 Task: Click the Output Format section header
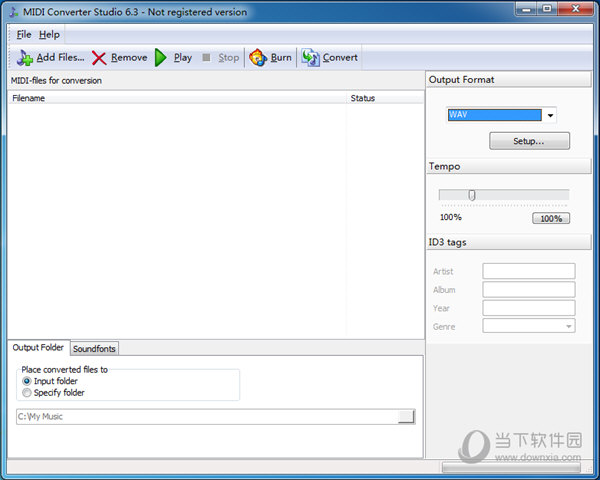[x=509, y=80]
